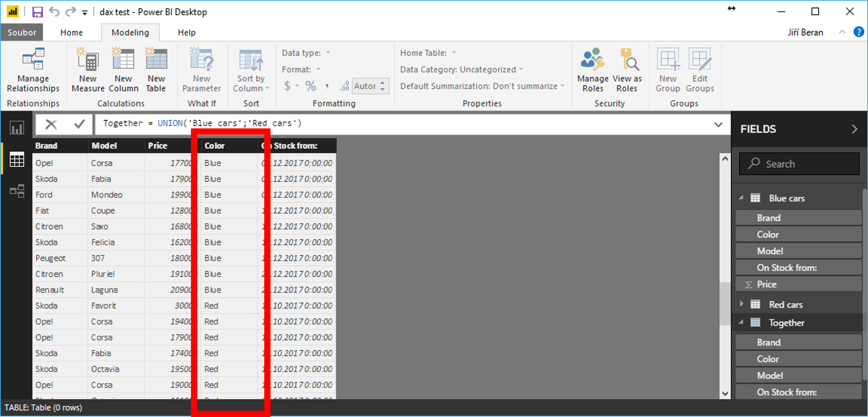Click the Jiří Beran account
The image size is (868, 417).
pos(805,32)
